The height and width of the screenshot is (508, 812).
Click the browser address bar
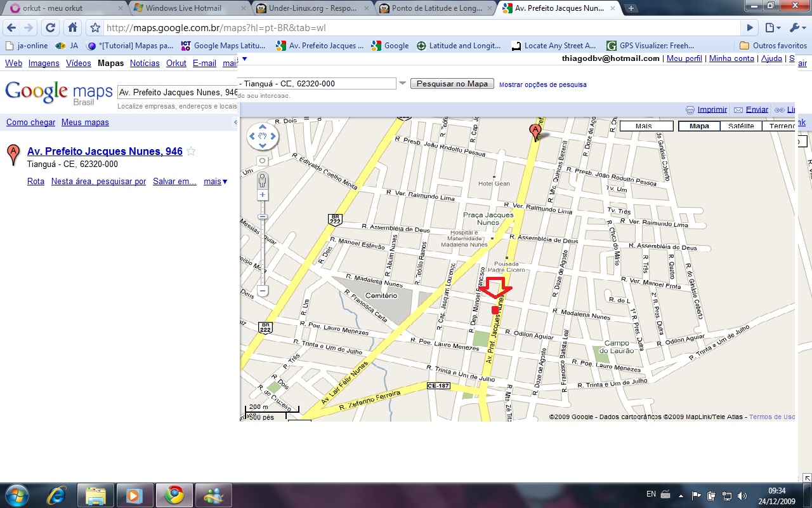coord(414,28)
